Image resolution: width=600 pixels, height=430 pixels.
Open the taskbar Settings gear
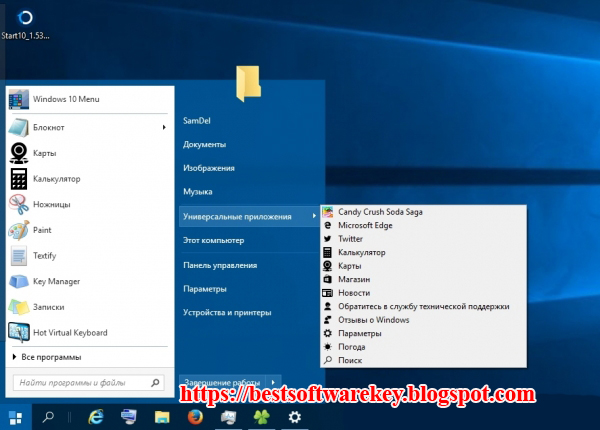[x=295, y=417]
